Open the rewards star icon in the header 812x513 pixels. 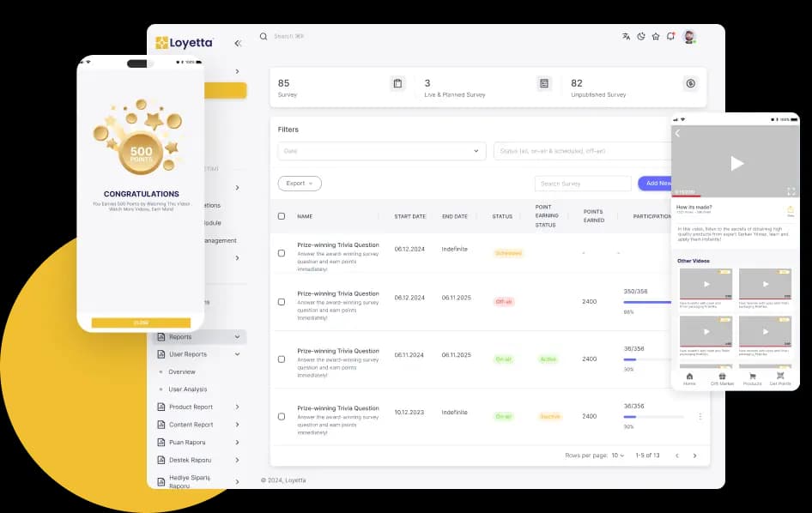point(655,36)
